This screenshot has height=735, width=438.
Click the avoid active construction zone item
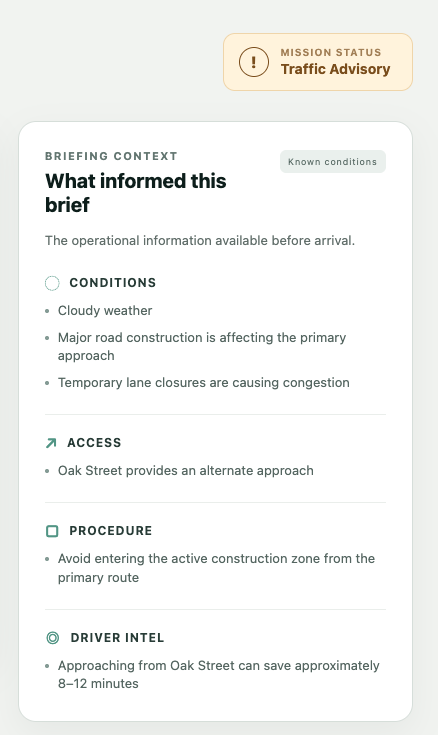coord(216,568)
